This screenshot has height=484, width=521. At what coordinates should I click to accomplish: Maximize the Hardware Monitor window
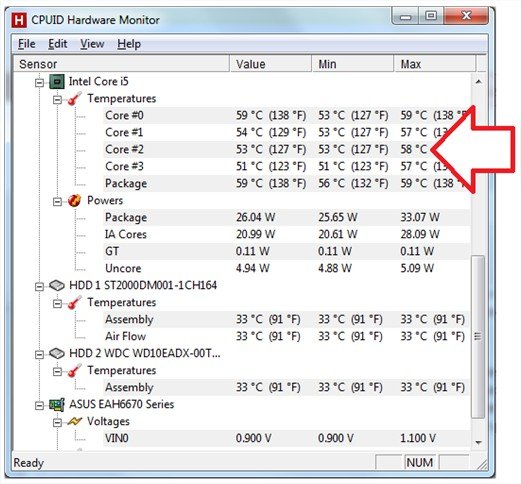point(431,16)
